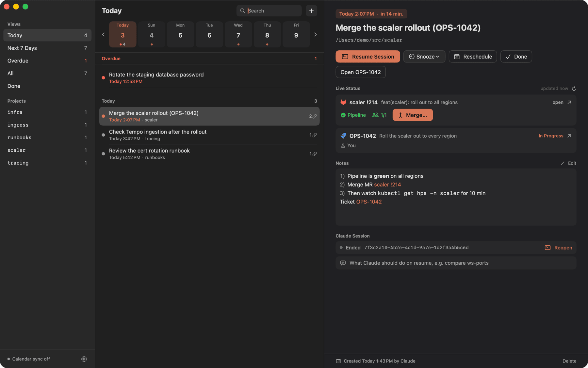Click Resume Session button

click(x=368, y=57)
